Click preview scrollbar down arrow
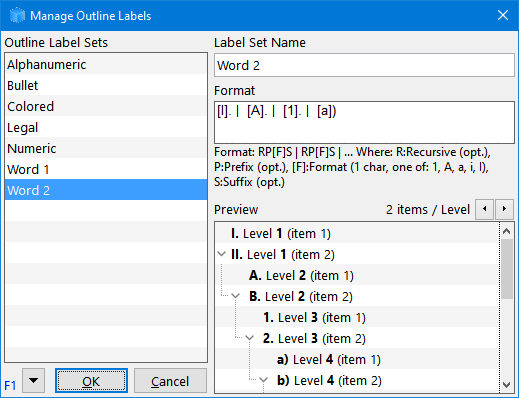519x398 pixels. pyautogui.click(x=507, y=385)
